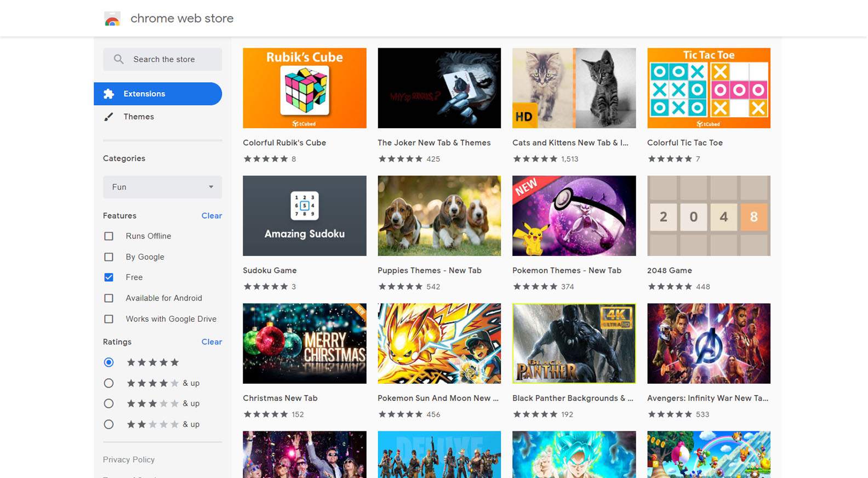Open the 2048 Game tile thumbnail
The width and height of the screenshot is (868, 478).
(x=709, y=216)
